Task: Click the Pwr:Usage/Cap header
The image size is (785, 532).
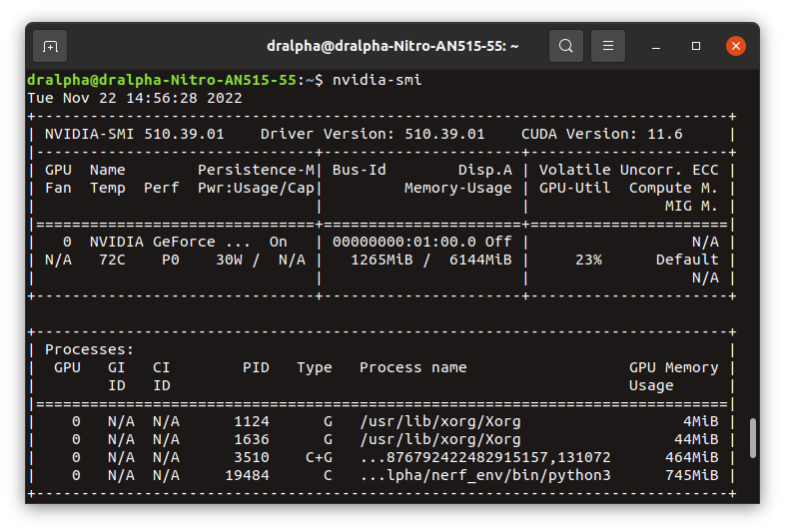Action: click(x=256, y=189)
